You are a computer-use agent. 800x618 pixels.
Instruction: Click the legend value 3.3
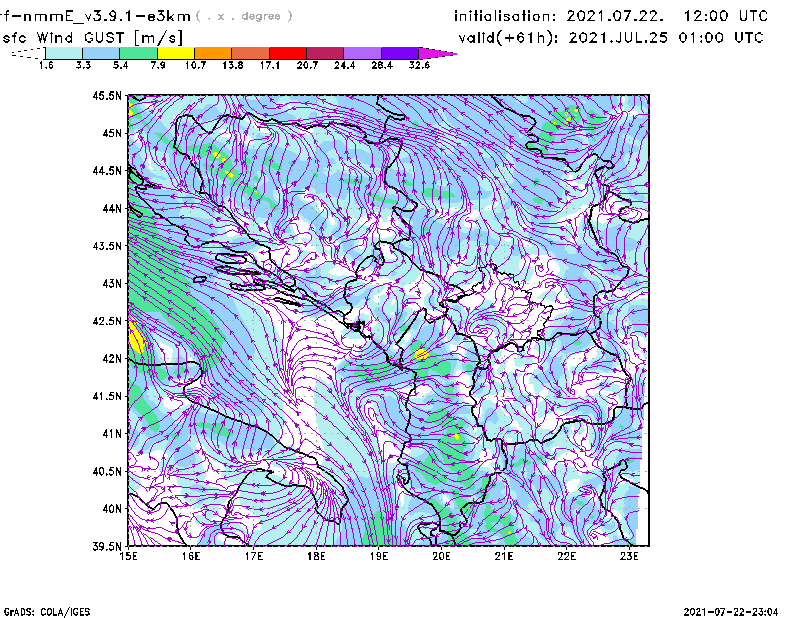[83, 65]
